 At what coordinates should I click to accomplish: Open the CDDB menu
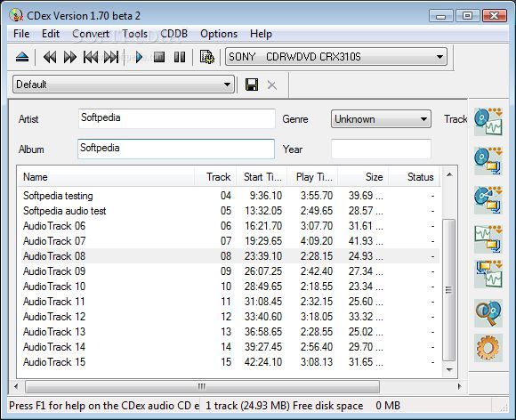click(x=173, y=34)
